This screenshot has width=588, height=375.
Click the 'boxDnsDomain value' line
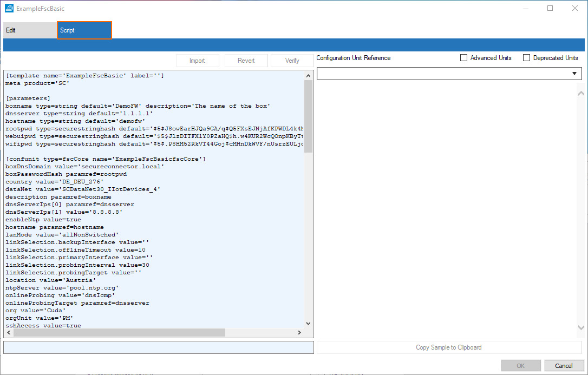pyautogui.click(x=85, y=167)
